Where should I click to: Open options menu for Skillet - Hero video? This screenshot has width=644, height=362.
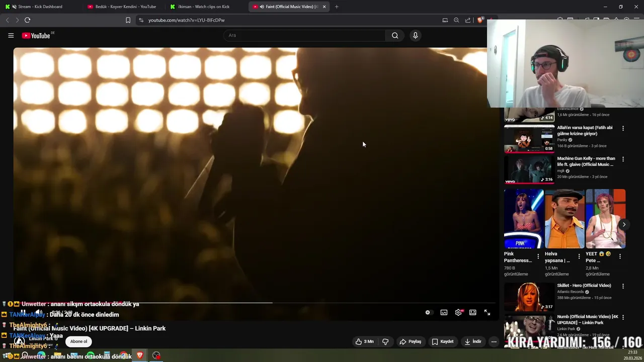click(x=623, y=286)
